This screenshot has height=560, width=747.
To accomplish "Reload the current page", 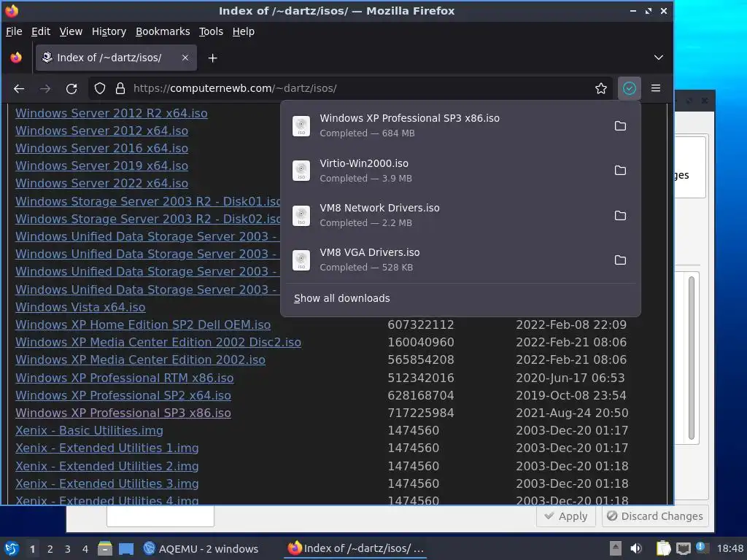I will (71, 88).
